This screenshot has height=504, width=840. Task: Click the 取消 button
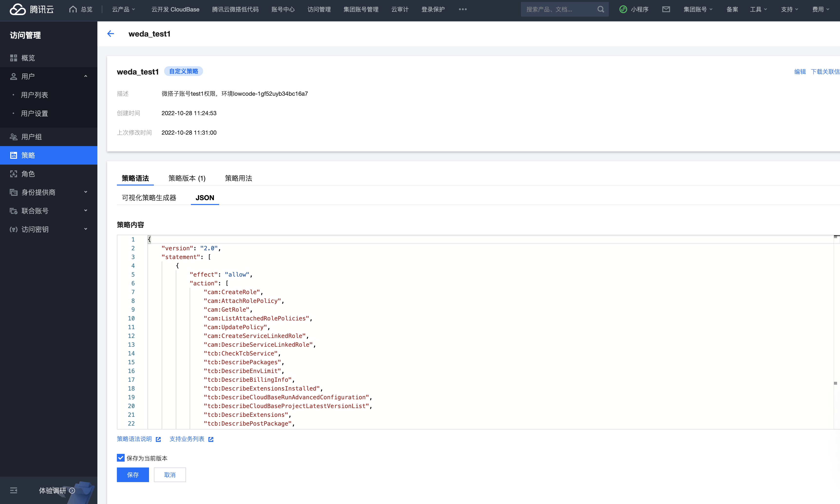[x=170, y=475]
